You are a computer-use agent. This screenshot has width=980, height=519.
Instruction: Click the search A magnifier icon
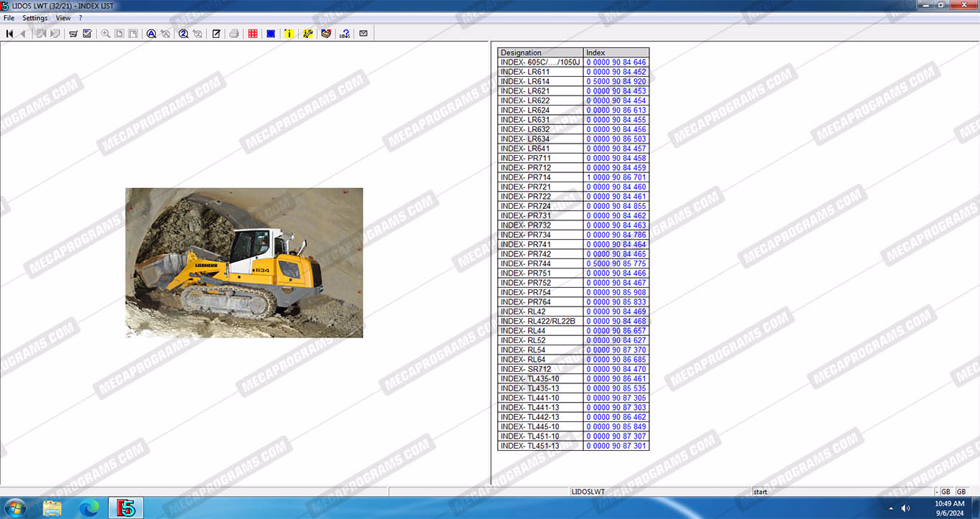151,34
